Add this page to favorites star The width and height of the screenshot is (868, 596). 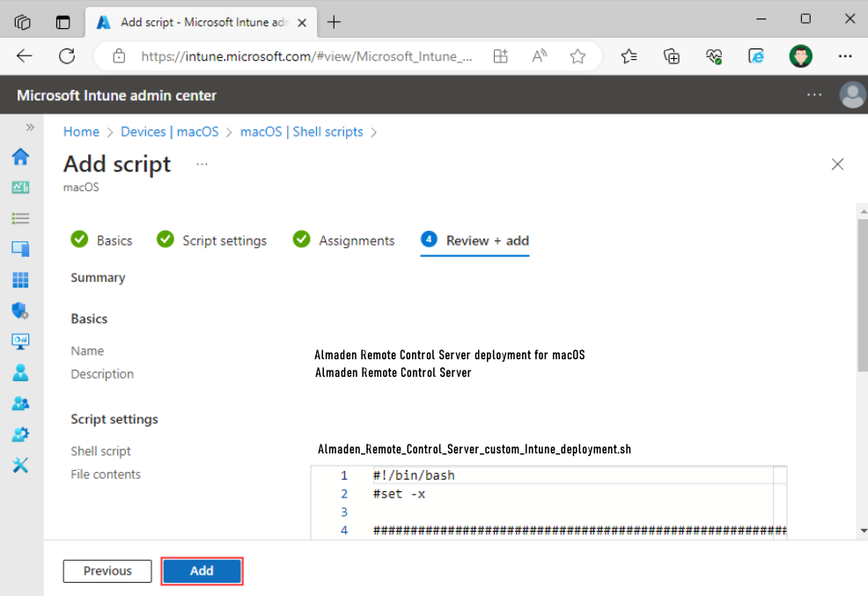coord(577,55)
